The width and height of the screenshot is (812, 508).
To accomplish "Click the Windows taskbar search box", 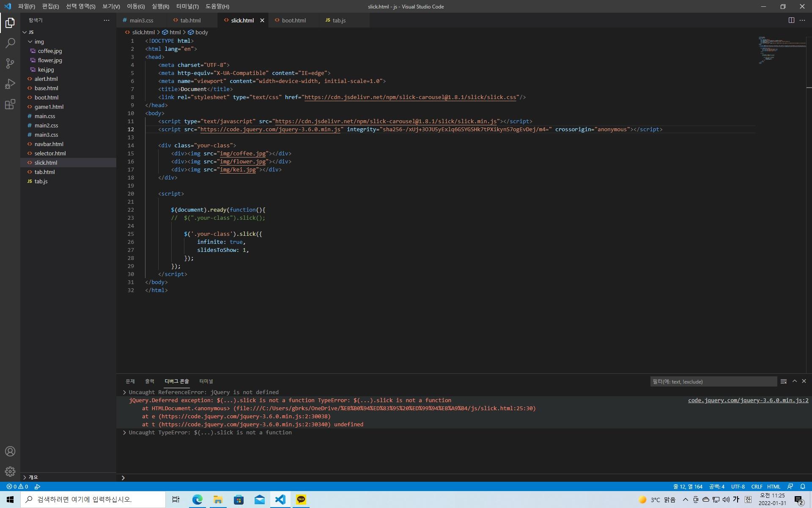I will [93, 500].
